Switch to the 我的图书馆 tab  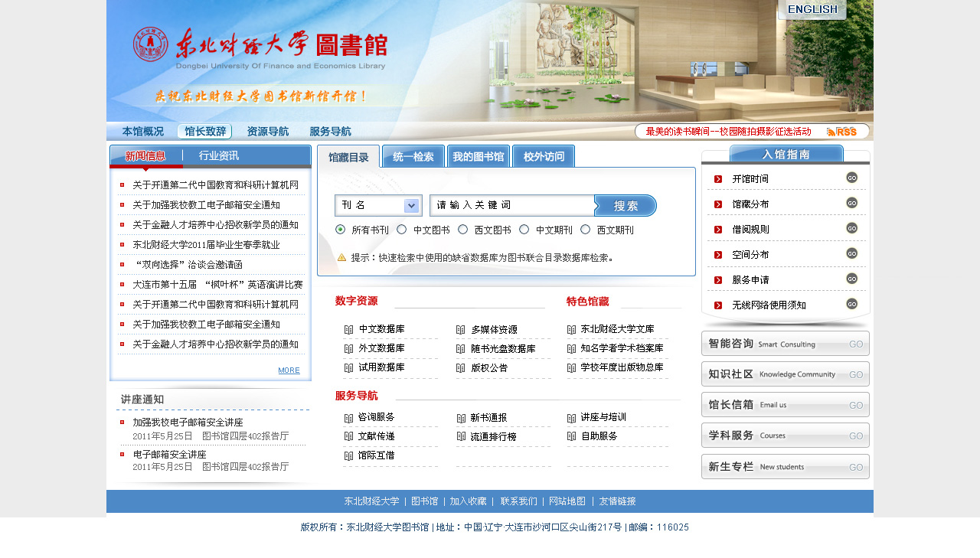[x=479, y=157]
